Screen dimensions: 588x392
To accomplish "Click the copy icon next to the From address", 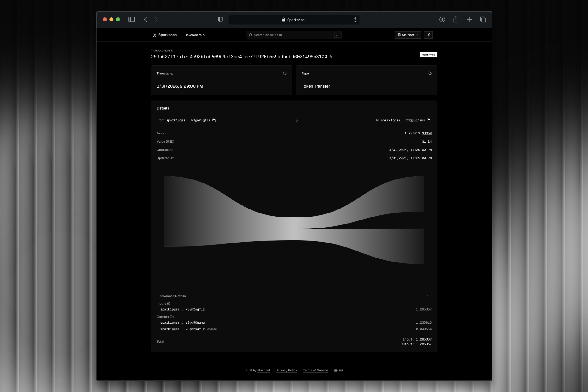I will coord(214,120).
